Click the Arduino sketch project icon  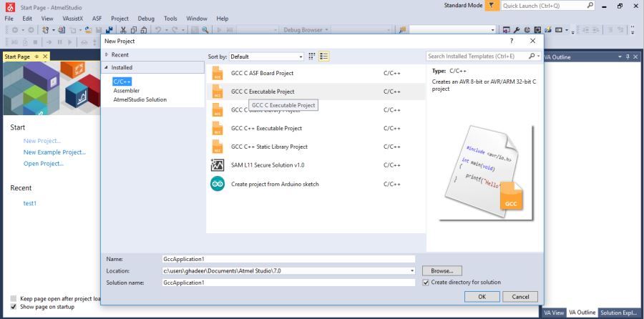(218, 184)
